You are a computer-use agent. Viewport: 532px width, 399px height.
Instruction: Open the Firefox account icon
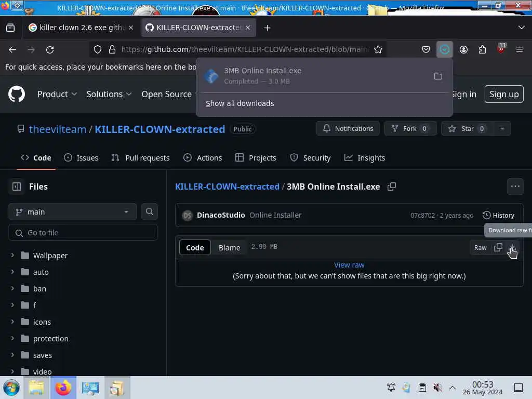click(463, 49)
